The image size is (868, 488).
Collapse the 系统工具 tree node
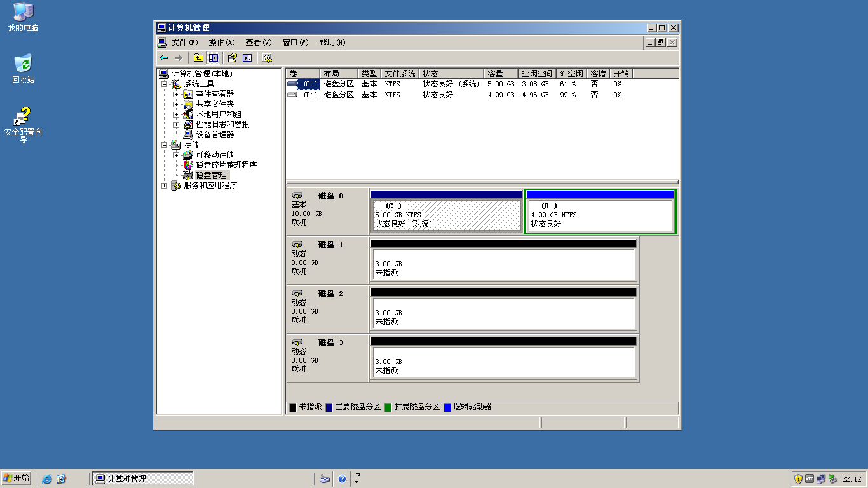165,84
